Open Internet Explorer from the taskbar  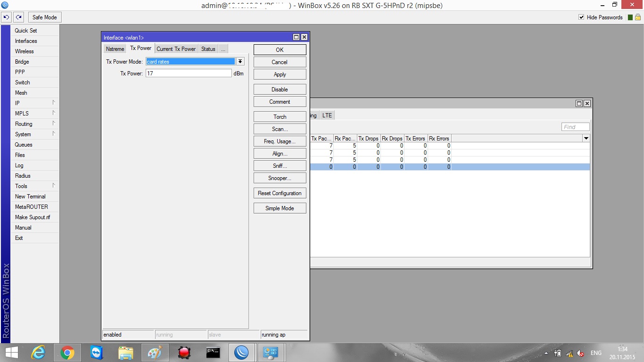[x=38, y=353]
